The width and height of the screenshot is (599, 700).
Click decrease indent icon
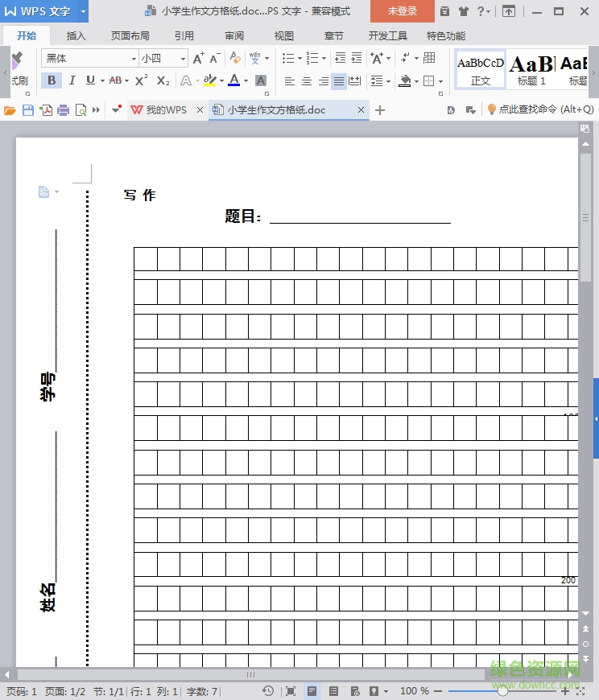pyautogui.click(x=341, y=58)
